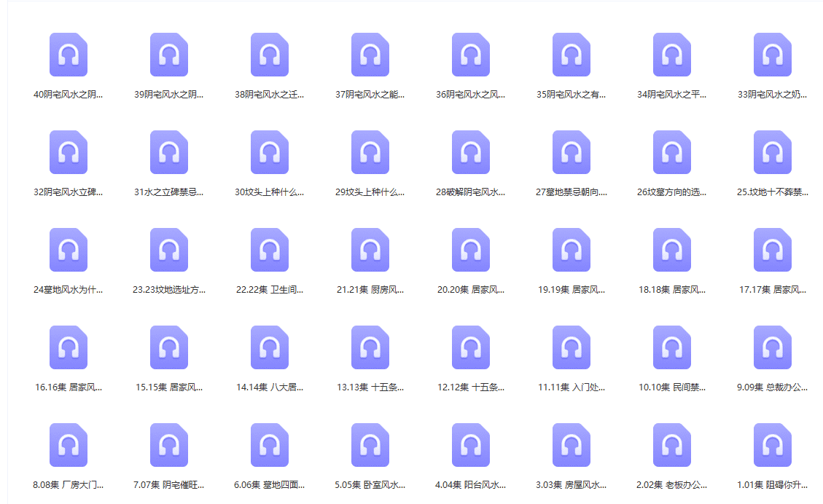
Task: Select the 9.09集 总裁办公 file icon
Action: click(773, 347)
